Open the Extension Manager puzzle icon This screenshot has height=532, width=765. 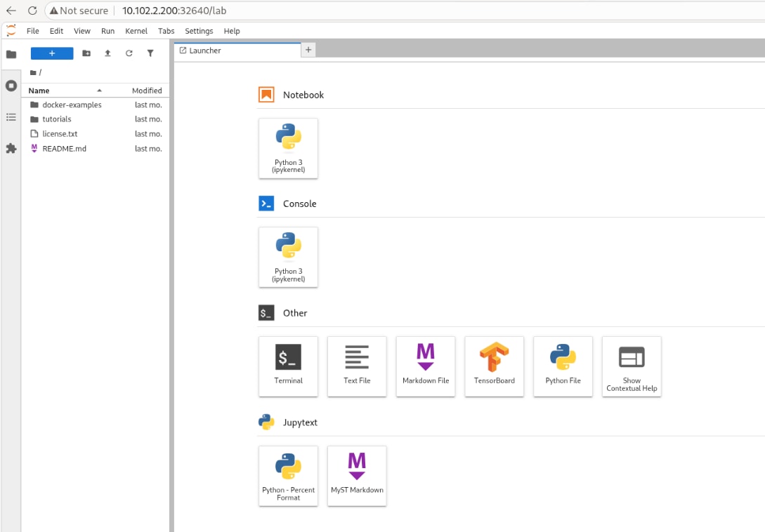(x=11, y=148)
